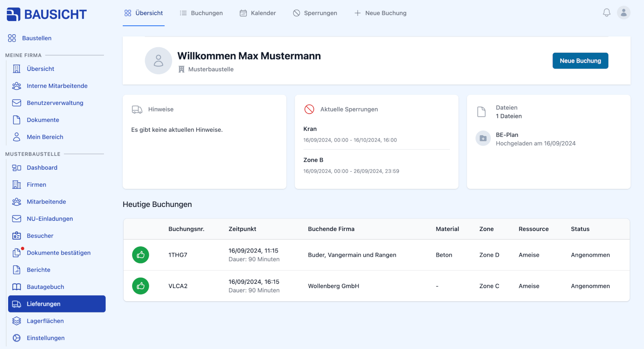Screen dimensions: 644x349
Task: Select the Wollenberg GmbH booking row
Action: pos(334,285)
